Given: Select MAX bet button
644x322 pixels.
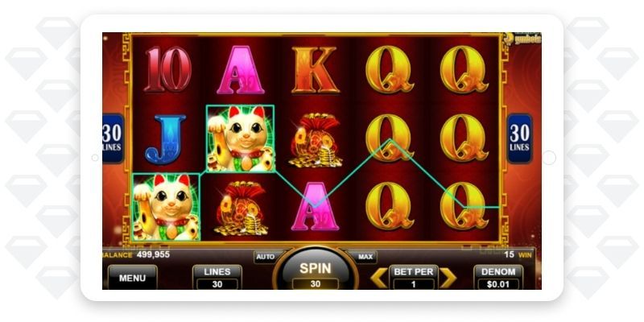Looking at the screenshot, I should click(x=365, y=257).
